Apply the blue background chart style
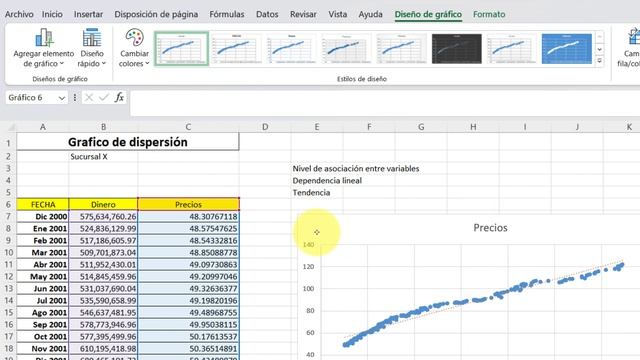Viewport: 640px width, 360px height. [567, 49]
